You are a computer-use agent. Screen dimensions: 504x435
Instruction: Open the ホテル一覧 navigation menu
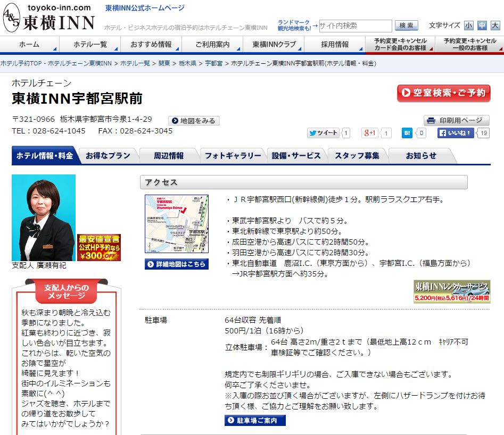coord(90,44)
